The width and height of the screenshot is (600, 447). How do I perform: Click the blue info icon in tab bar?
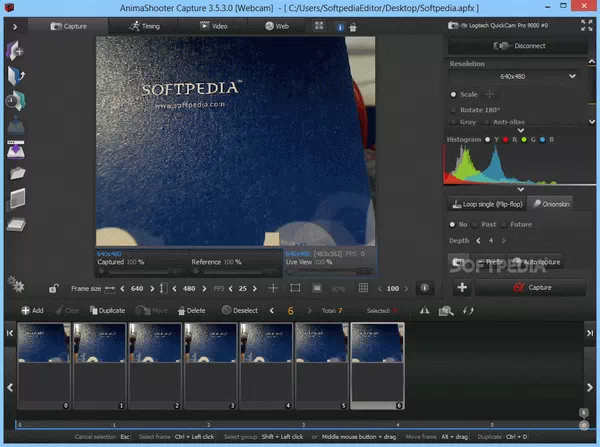339,26
